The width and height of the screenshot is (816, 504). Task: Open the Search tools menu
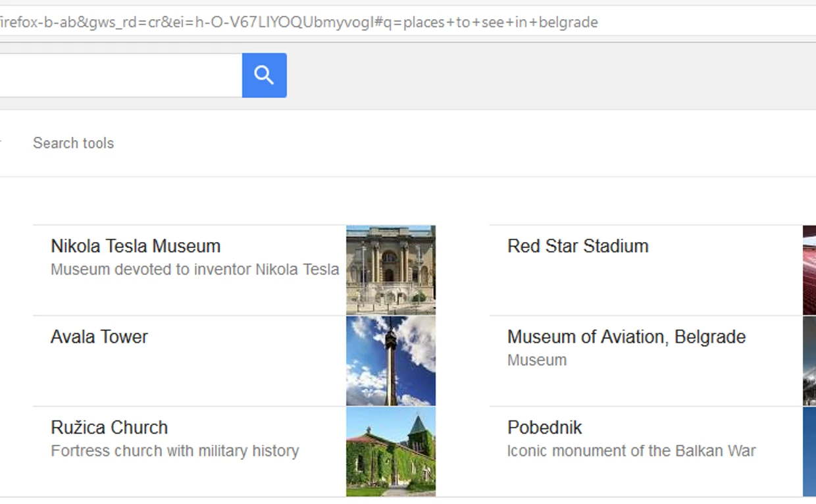[73, 143]
